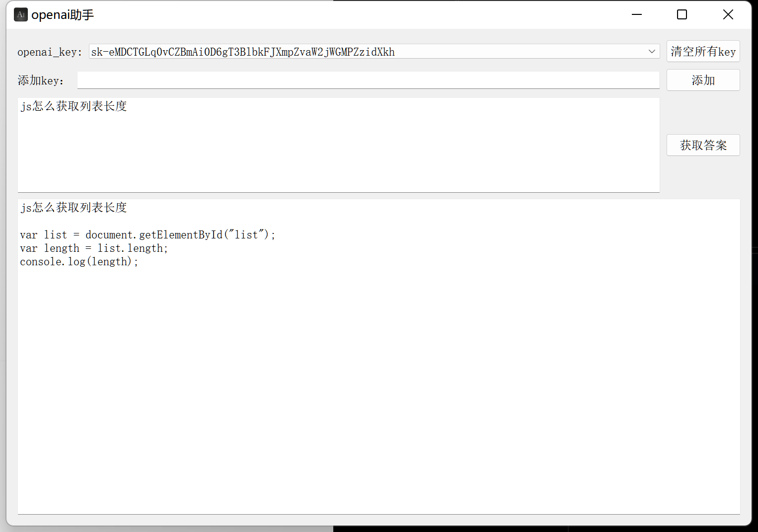Focus the 添加key input field
Screen dimensions: 758x532
[x=368, y=80]
